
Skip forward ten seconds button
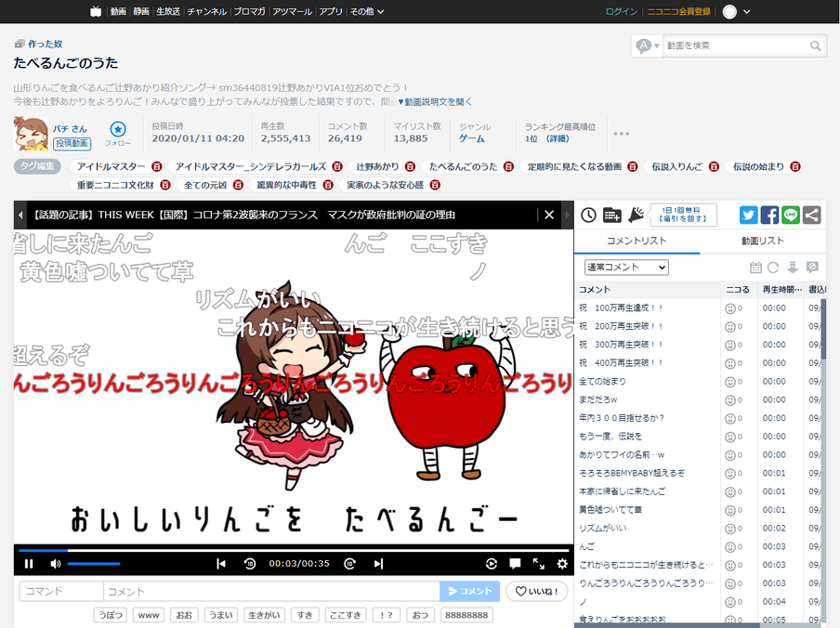point(349,563)
